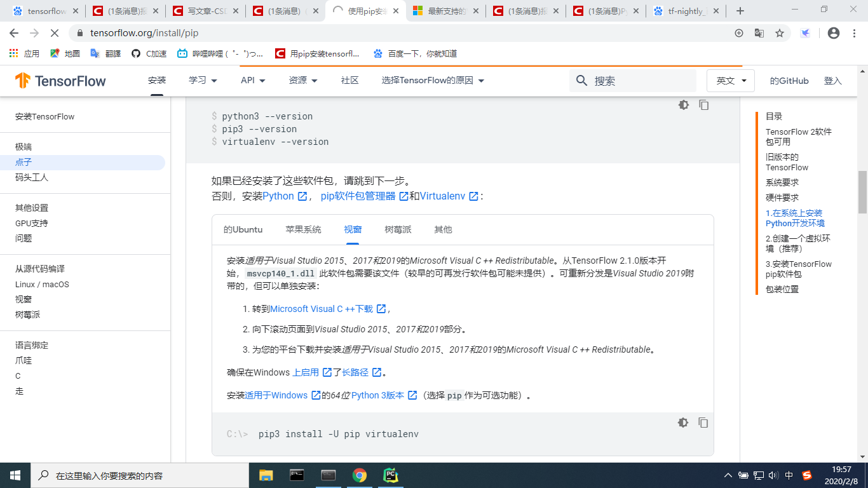The height and width of the screenshot is (488, 868).
Task: Select the 社区 nav item
Action: (350, 81)
